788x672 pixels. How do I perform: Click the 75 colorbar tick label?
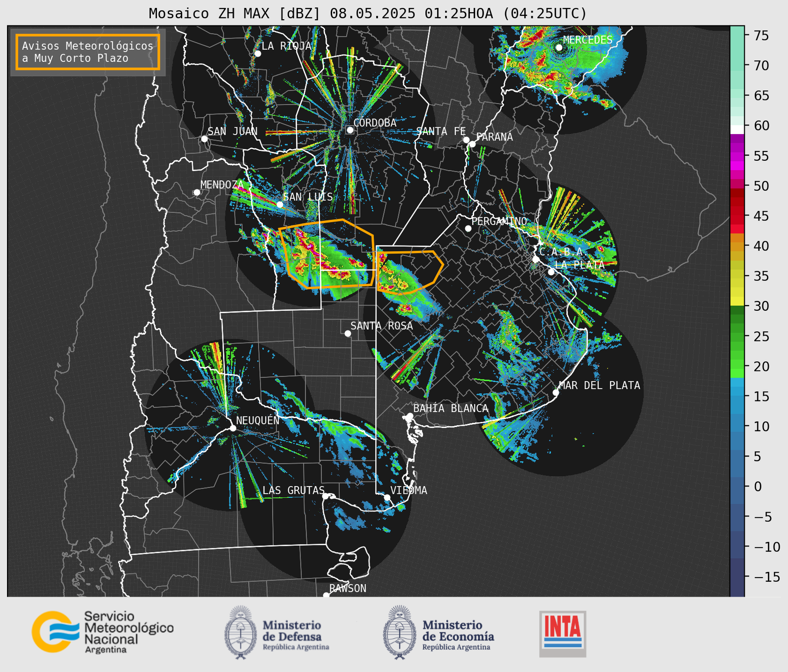(761, 36)
